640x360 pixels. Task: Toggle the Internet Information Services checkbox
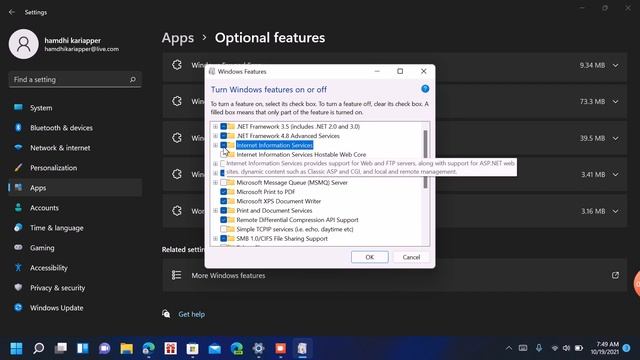click(x=224, y=145)
